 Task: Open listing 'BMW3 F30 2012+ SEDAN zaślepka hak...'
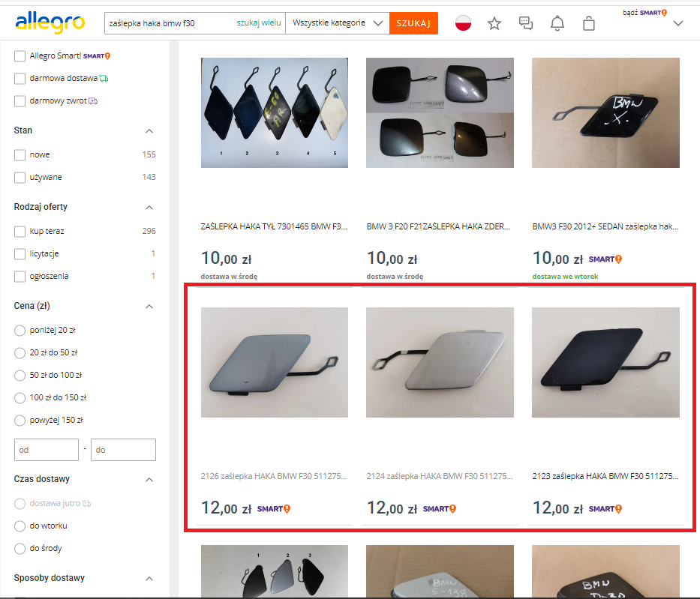point(605,226)
